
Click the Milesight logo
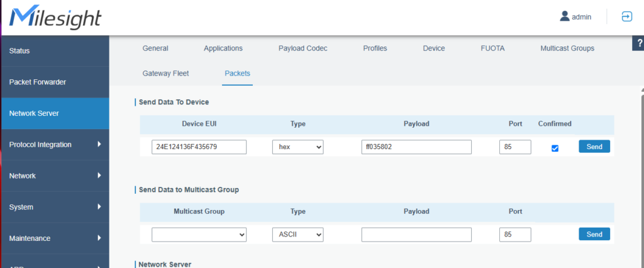(x=55, y=18)
